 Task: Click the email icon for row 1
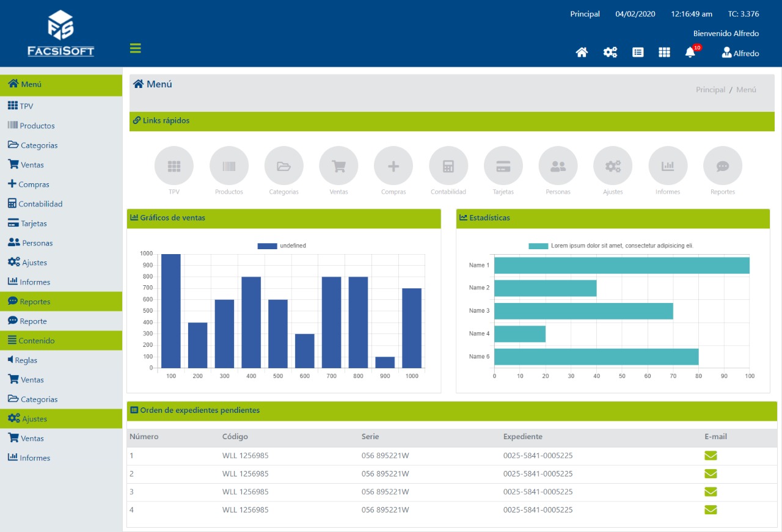[x=711, y=455]
